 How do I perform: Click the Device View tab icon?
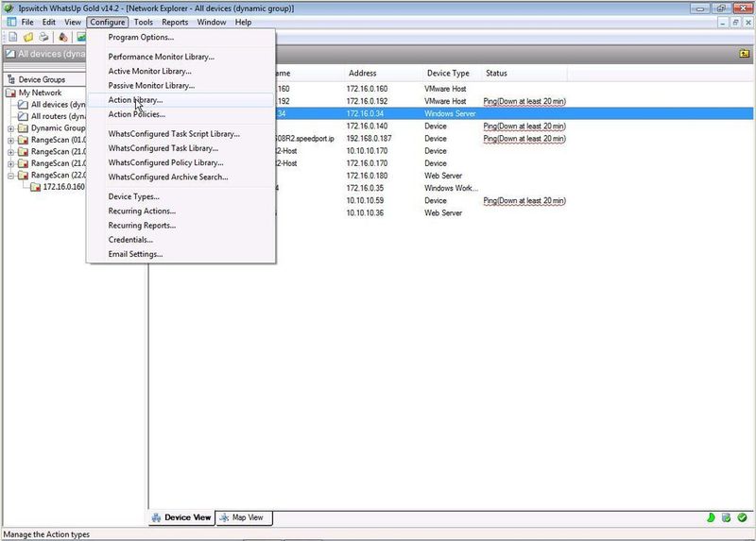click(156, 518)
